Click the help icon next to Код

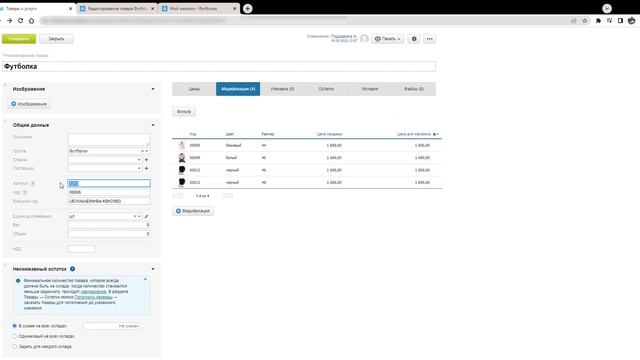[24, 192]
